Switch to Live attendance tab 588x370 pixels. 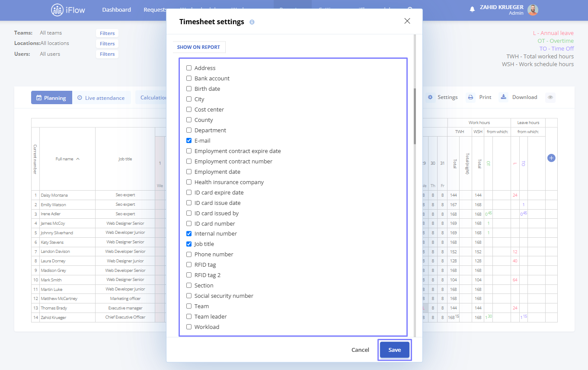101,98
